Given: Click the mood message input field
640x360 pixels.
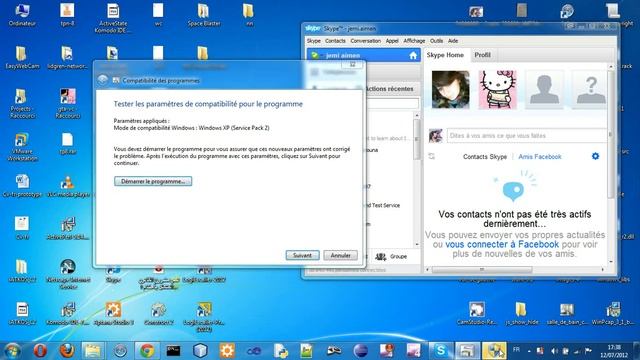Looking at the screenshot, I should pyautogui.click(x=527, y=136).
